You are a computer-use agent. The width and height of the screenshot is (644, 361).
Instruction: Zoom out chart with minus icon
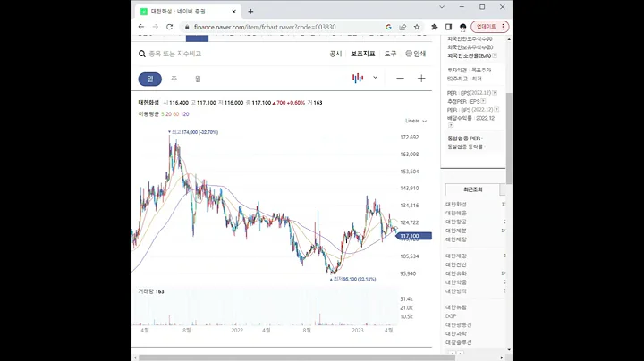400,79
